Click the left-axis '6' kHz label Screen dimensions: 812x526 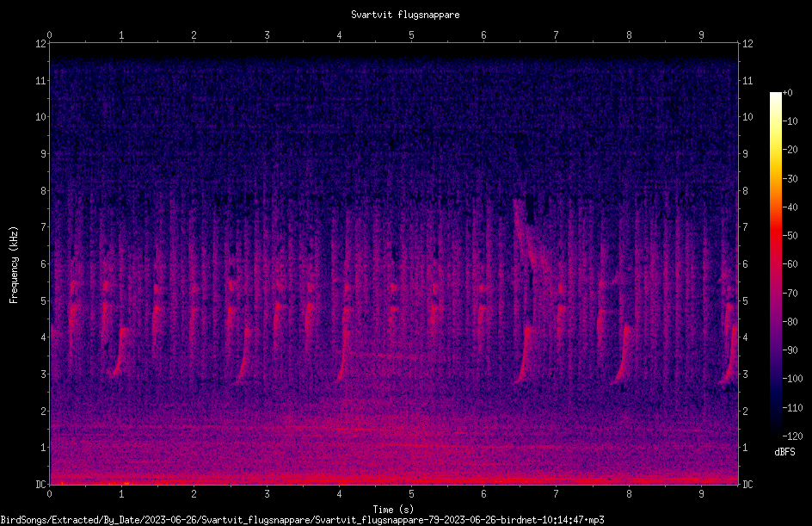(x=43, y=263)
